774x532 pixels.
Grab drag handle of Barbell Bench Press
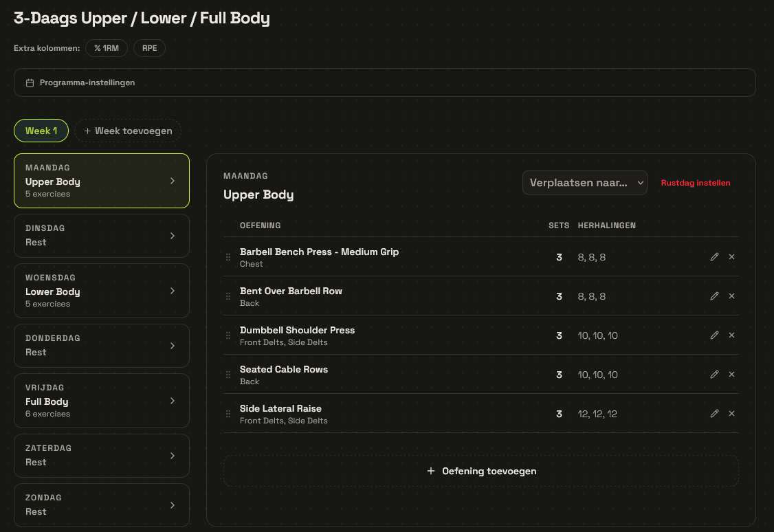[x=228, y=257]
